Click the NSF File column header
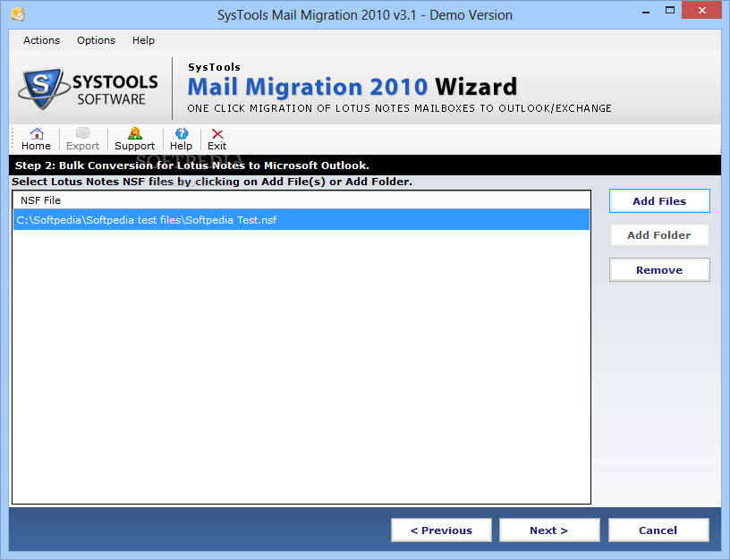This screenshot has height=560, width=730. pos(301,200)
